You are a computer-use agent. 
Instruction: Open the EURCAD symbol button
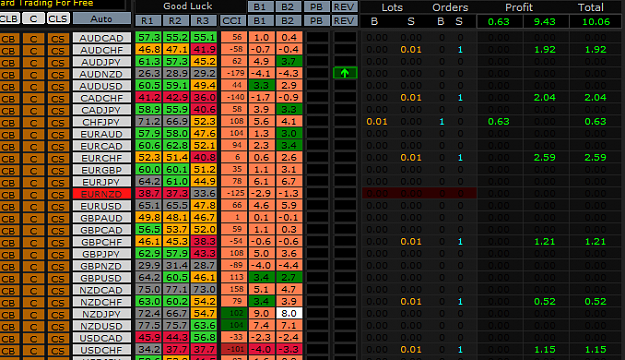click(102, 146)
